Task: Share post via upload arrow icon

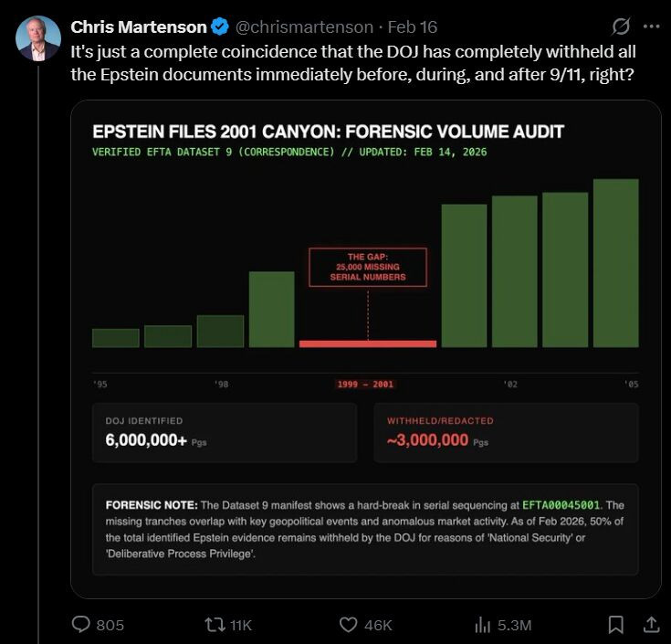Action: coord(651,625)
